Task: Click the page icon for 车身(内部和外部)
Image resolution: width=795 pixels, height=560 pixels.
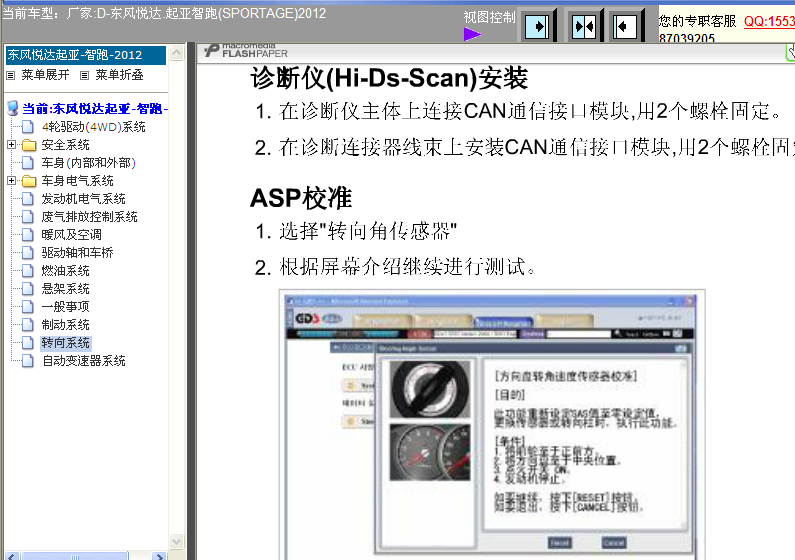Action: click(28, 163)
